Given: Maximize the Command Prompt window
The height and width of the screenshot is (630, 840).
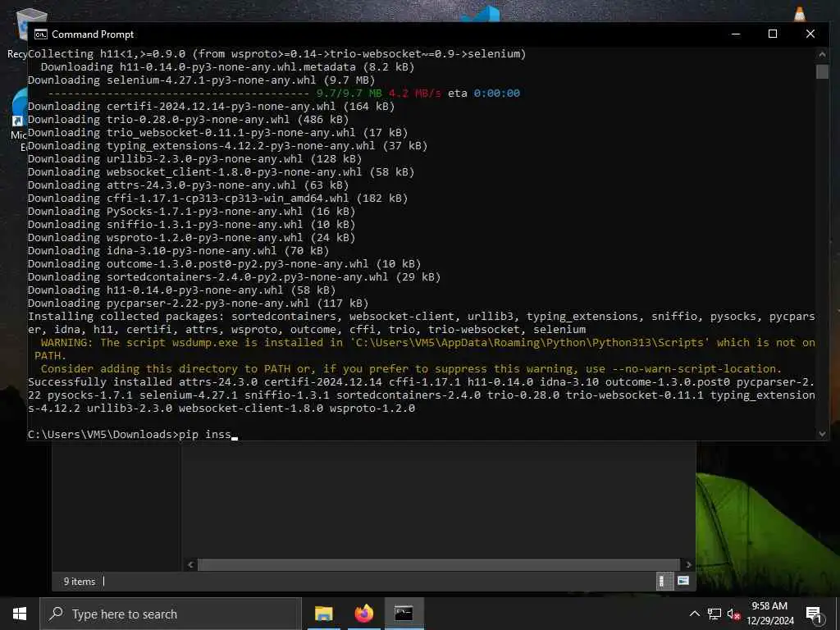Looking at the screenshot, I should (x=773, y=34).
